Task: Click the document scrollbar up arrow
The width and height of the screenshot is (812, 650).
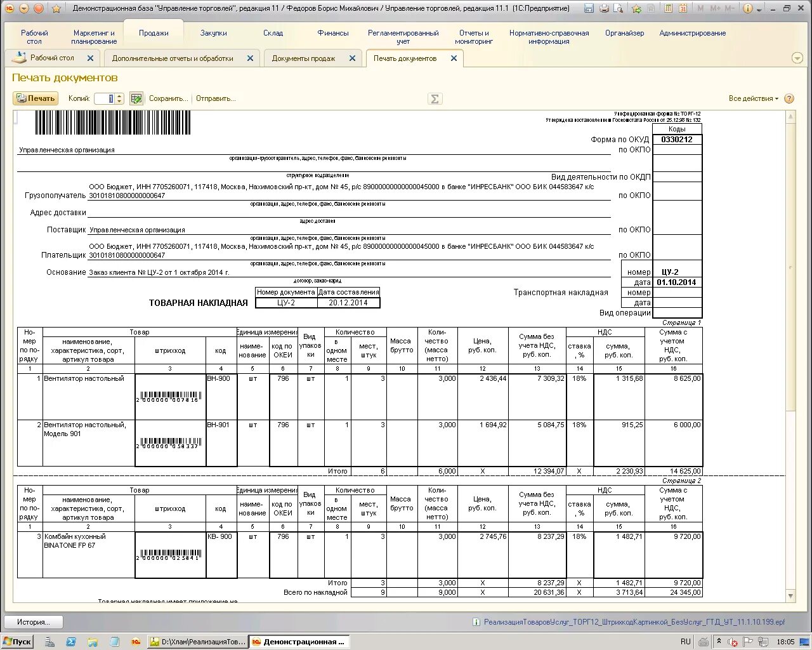Action: click(x=790, y=117)
